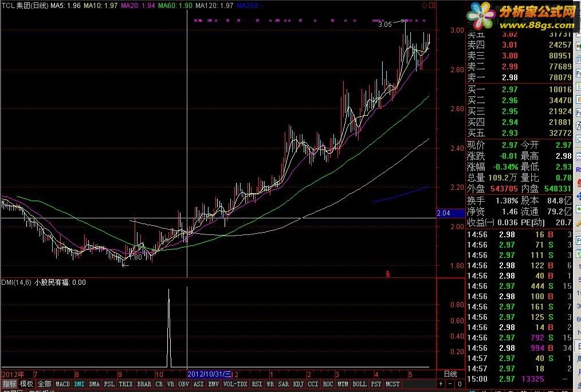Click the + zoom button at the bottom right

point(441,384)
